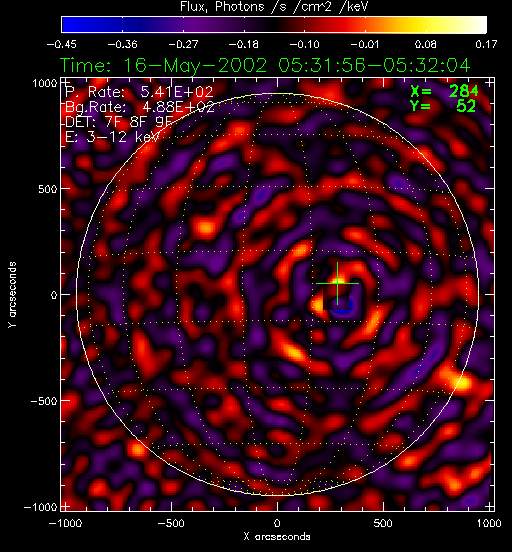Select the green Time header text
The width and height of the screenshot is (512, 552).
265,65
